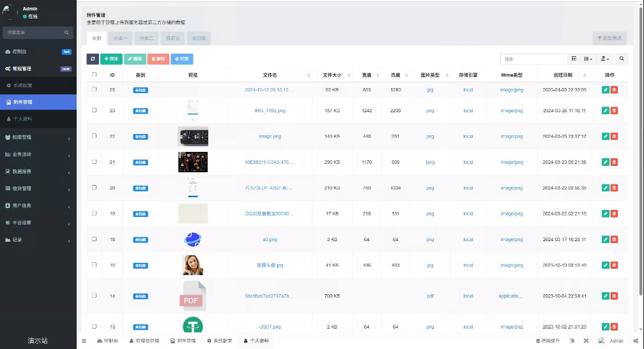
Task: Open the columns visibility dropdown
Action: click(x=588, y=59)
